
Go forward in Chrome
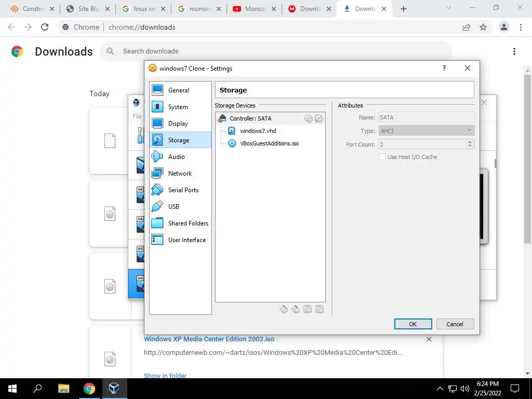28,27
